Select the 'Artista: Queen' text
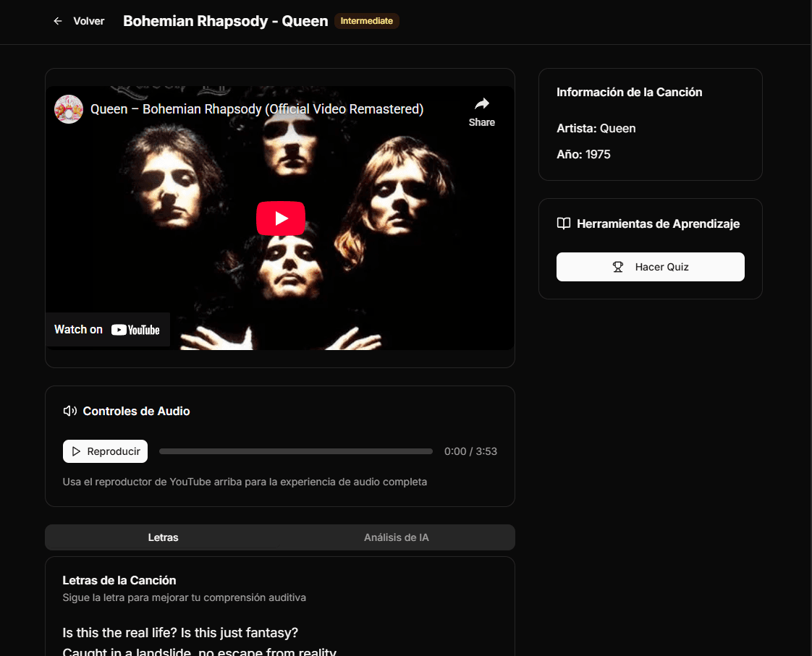The width and height of the screenshot is (812, 656). 596,128
